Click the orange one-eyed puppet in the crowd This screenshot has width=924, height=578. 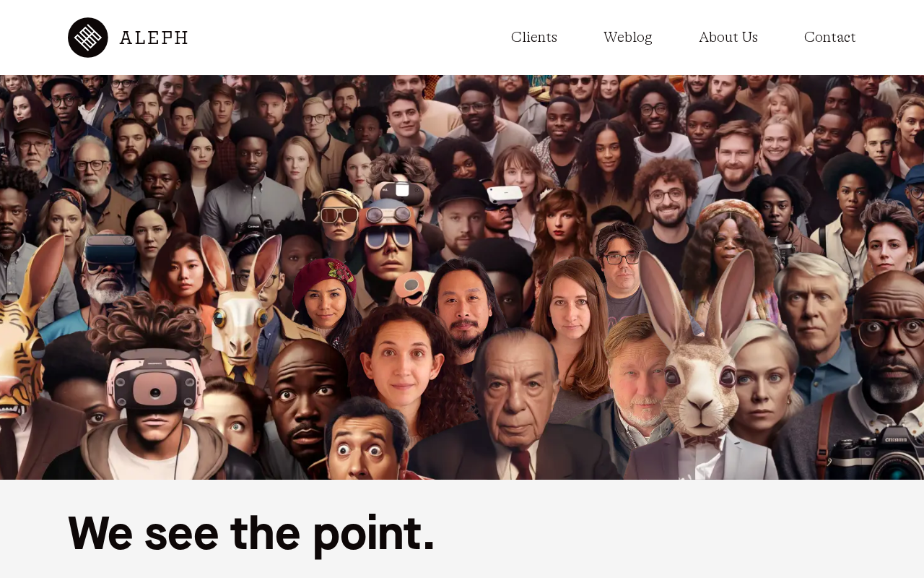pos(410,288)
